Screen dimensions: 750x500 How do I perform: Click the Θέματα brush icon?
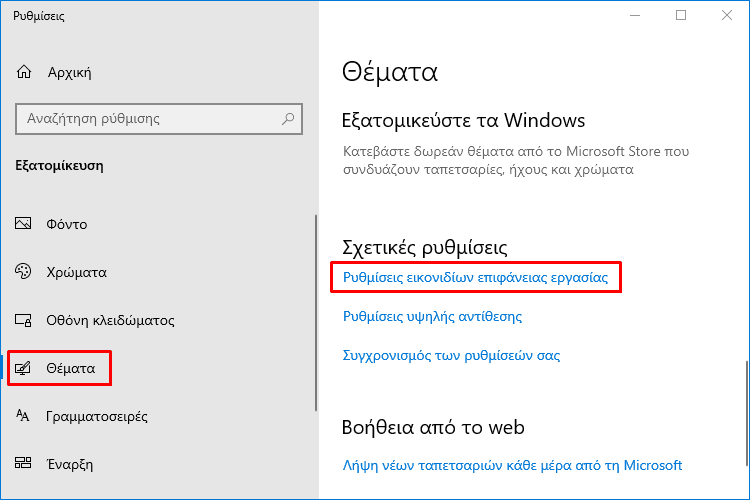22,368
